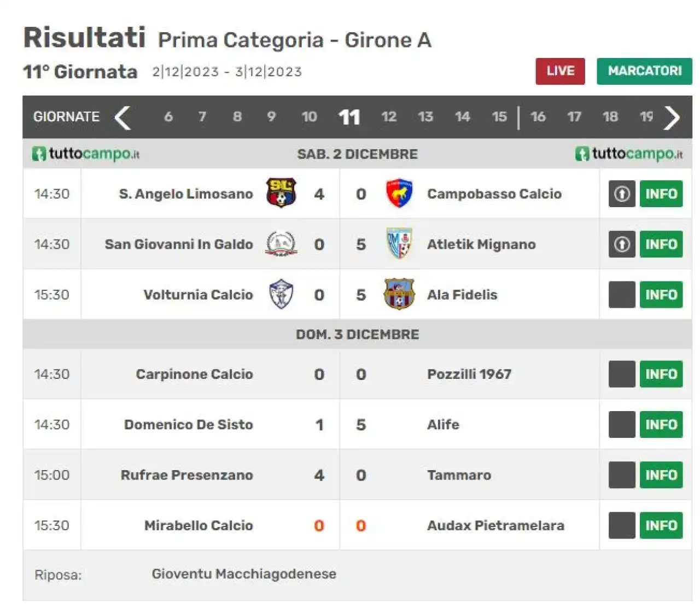The image size is (700, 615).
Task: Open the MARCATORI scorers button
Action: point(644,71)
